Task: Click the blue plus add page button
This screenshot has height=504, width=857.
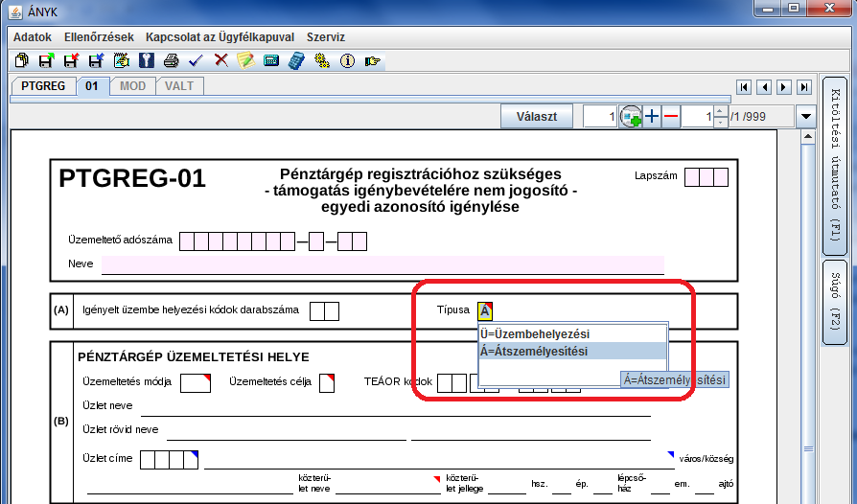Action: (652, 116)
